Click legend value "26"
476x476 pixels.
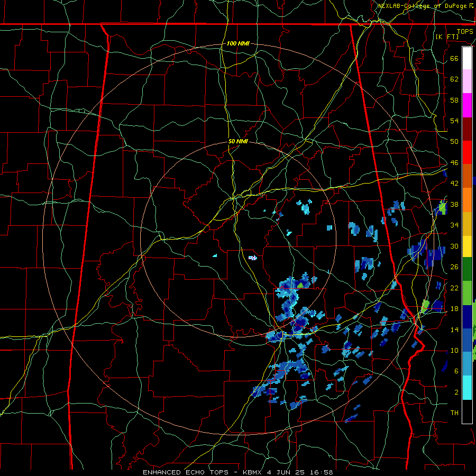[x=454, y=267]
